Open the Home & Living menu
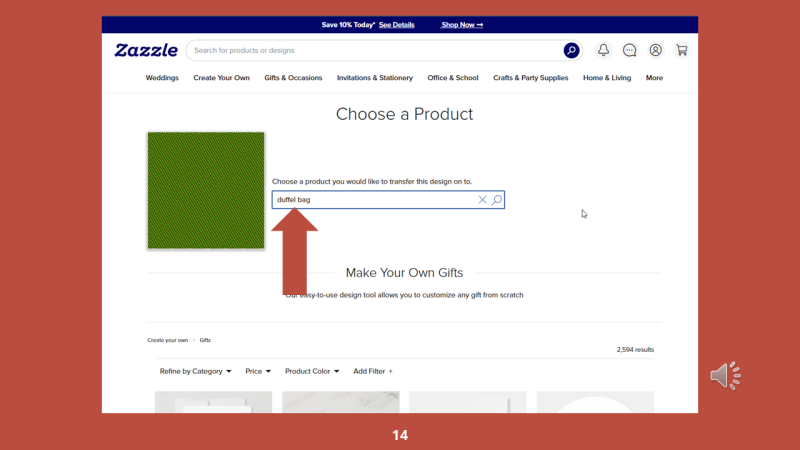 pos(607,78)
